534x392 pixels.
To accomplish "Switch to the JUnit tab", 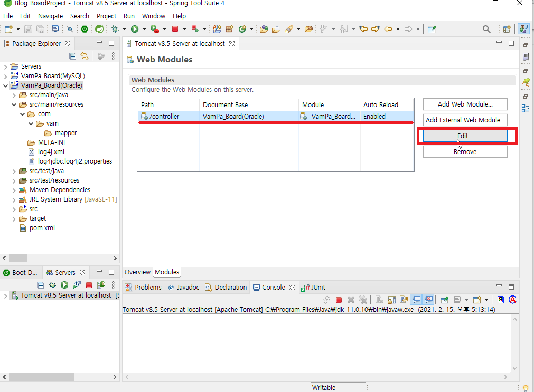I will point(313,287).
